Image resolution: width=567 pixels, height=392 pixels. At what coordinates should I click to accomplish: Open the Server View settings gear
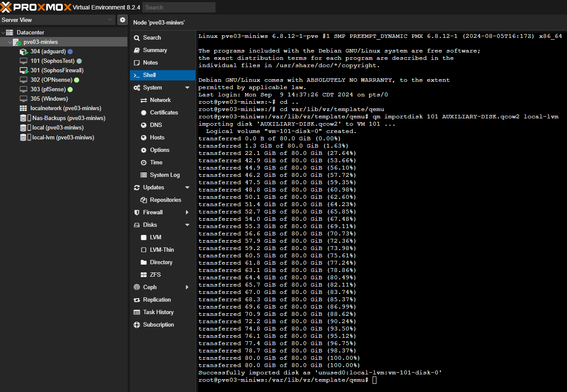click(123, 20)
